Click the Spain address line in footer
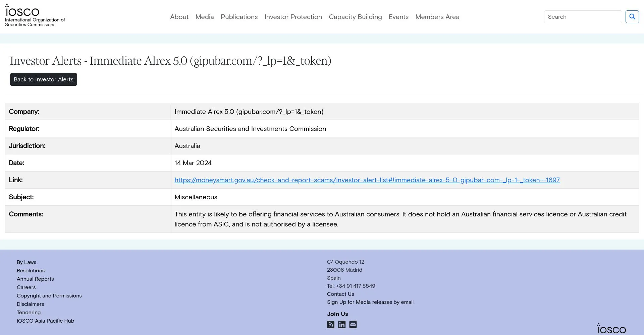Image resolution: width=644 pixels, height=335 pixels. point(334,278)
